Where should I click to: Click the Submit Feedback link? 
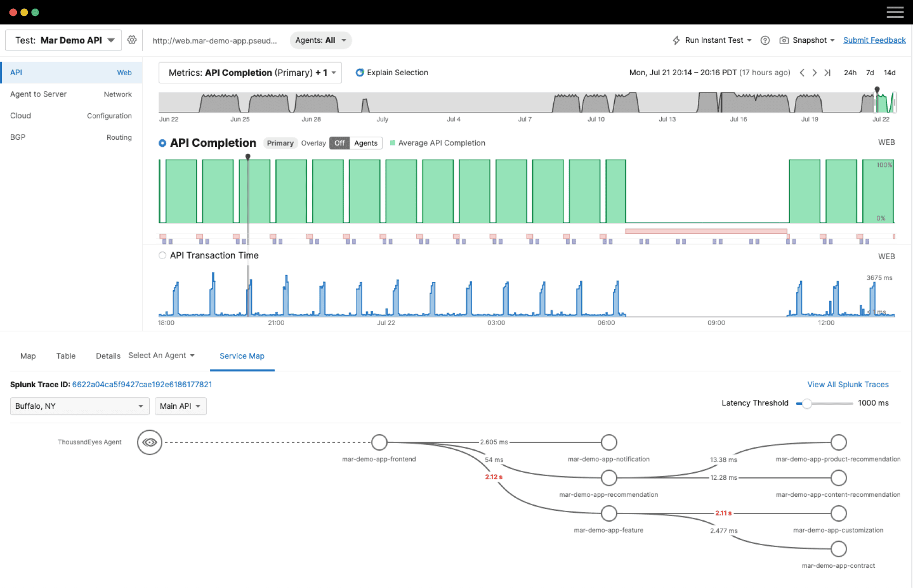[x=874, y=40]
